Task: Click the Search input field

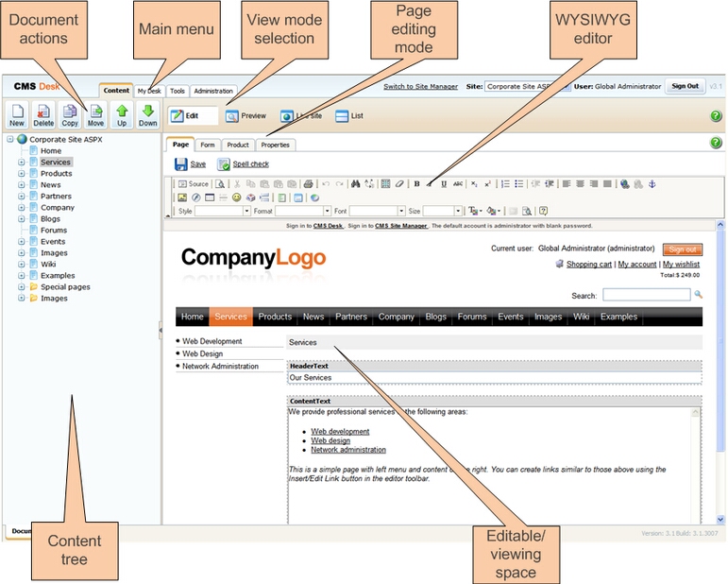Action: point(646,296)
